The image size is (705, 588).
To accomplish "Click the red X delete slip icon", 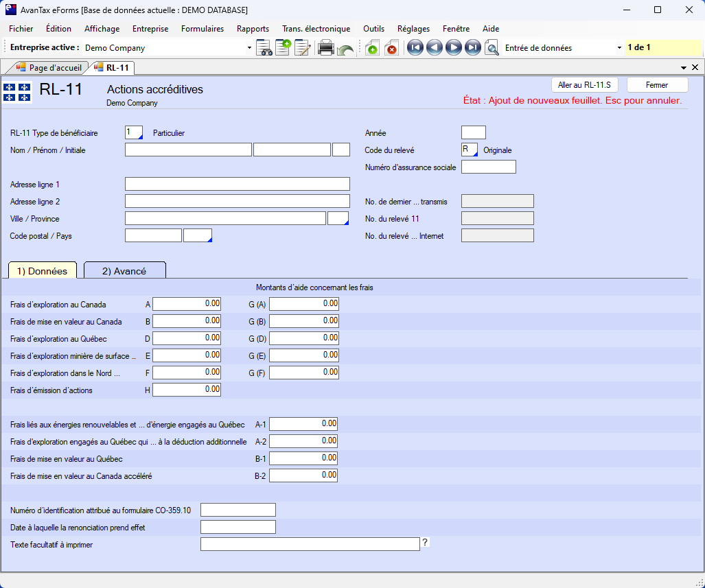I will [x=391, y=48].
